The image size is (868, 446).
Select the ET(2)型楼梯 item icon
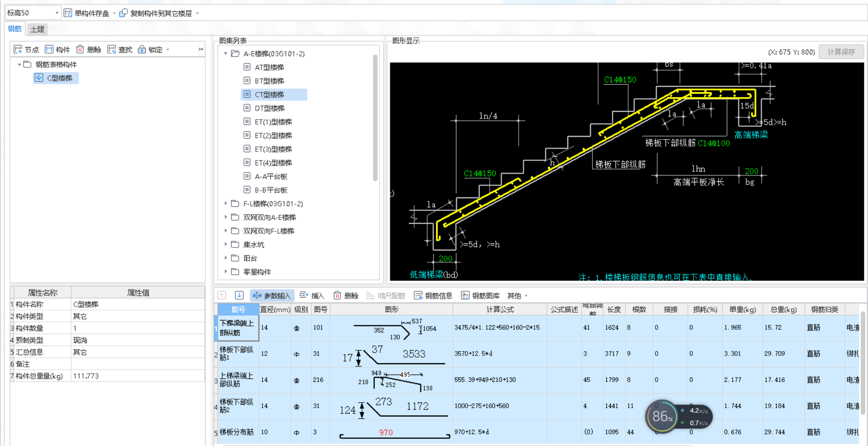[x=247, y=135]
